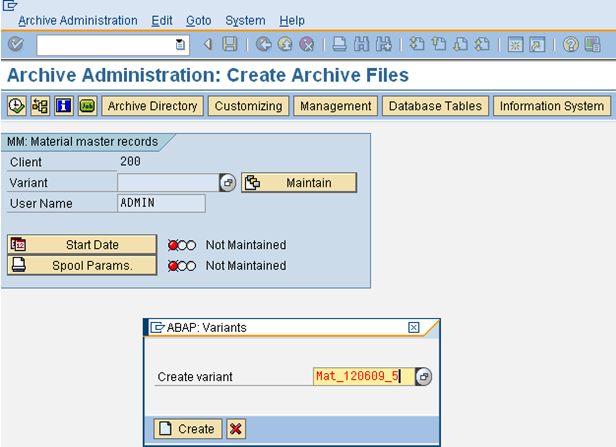Viewport: 616px width, 447px height.
Task: Open the Archive Administration menu
Action: tap(78, 20)
